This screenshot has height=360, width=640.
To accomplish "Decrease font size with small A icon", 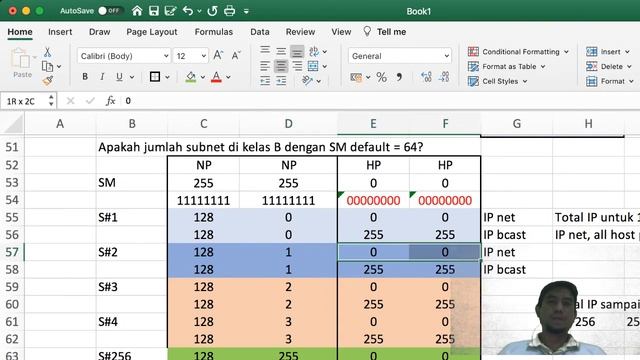I will pos(236,55).
